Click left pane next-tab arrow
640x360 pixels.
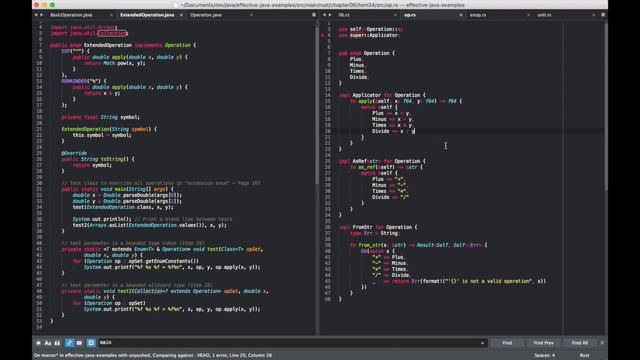click(41, 15)
